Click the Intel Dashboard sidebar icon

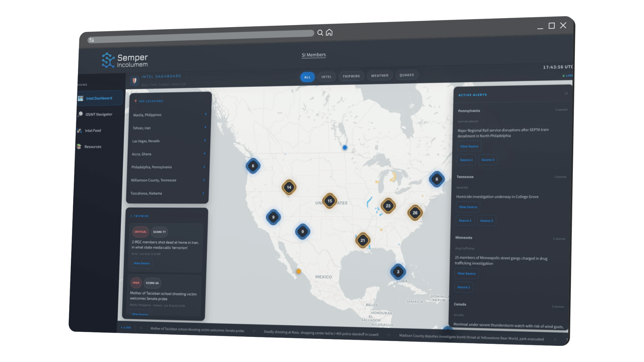click(80, 98)
